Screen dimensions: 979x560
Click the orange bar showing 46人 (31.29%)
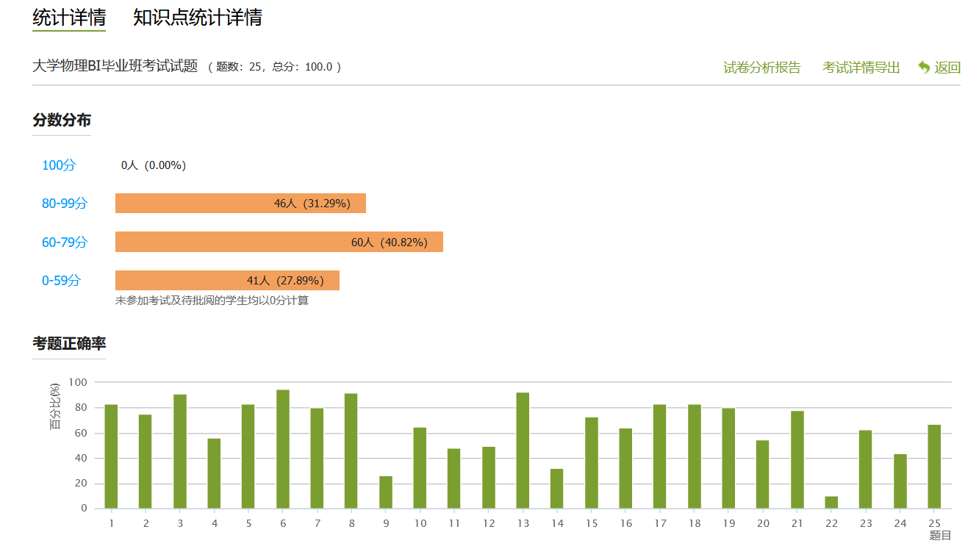click(240, 203)
